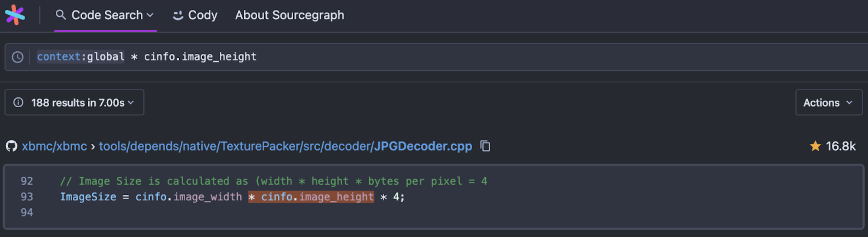Open About Sourcegraph nav item
This screenshot has height=237, width=868.
[289, 15]
